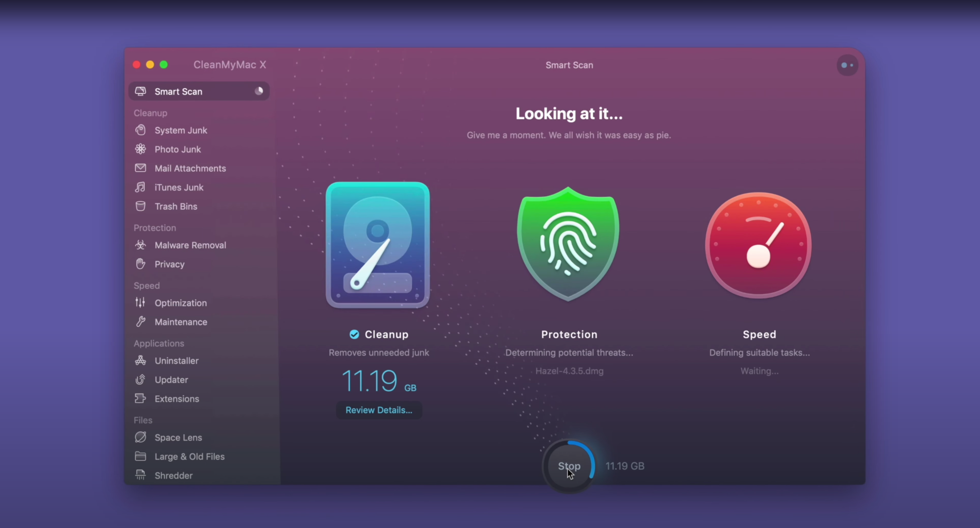Toggle the Mail Attachments option
The image size is (980, 528).
tap(190, 168)
